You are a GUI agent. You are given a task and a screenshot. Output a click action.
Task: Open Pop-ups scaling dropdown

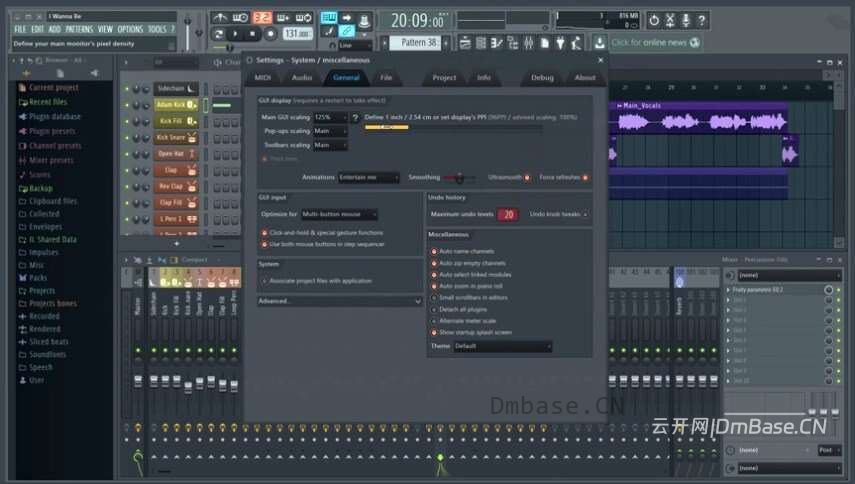pyautogui.click(x=330, y=131)
